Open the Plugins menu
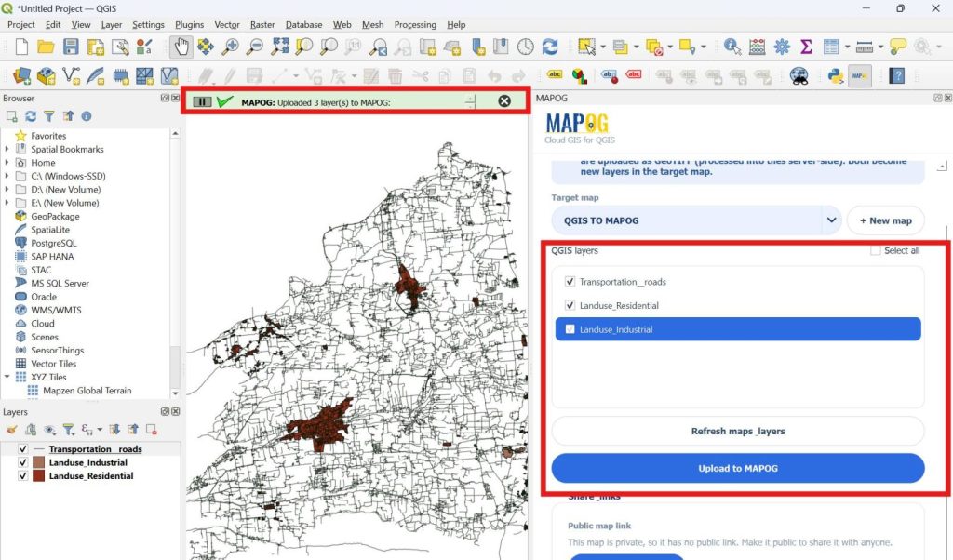Screen dimensions: 953x560 click(x=189, y=24)
